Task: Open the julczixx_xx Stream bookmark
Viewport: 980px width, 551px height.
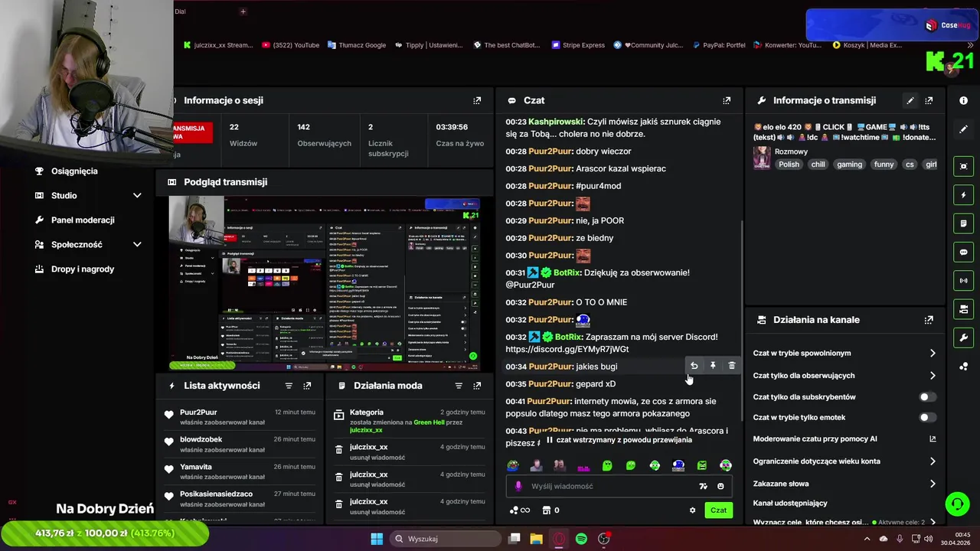Action: (x=217, y=45)
